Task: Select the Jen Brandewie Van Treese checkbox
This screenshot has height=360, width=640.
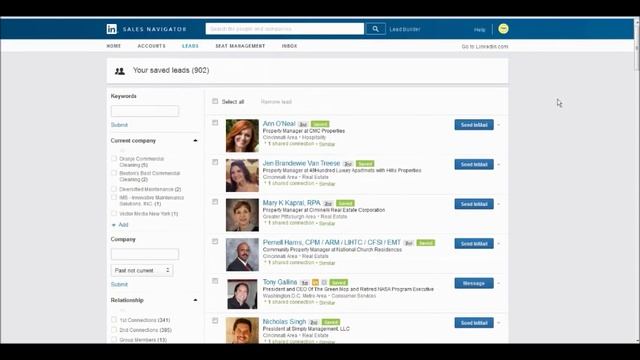Action: 215,162
